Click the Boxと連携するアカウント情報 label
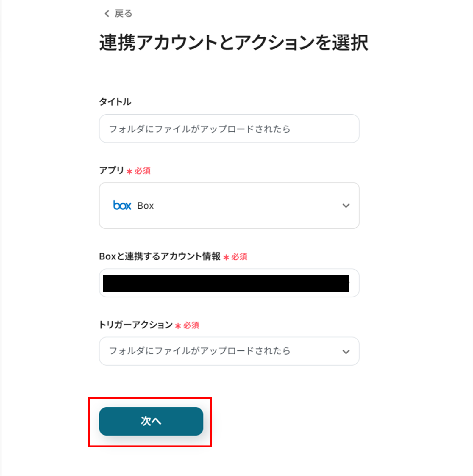Viewport: 473px width, 476px height. click(x=160, y=256)
